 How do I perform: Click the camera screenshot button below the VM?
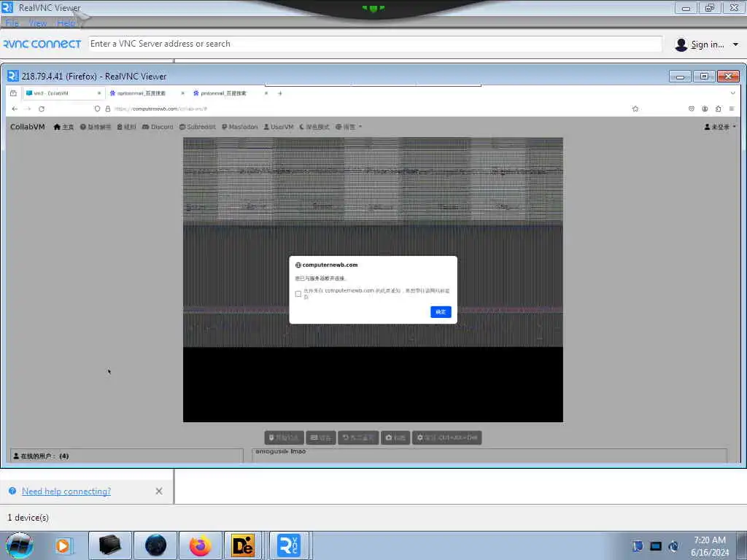click(395, 437)
